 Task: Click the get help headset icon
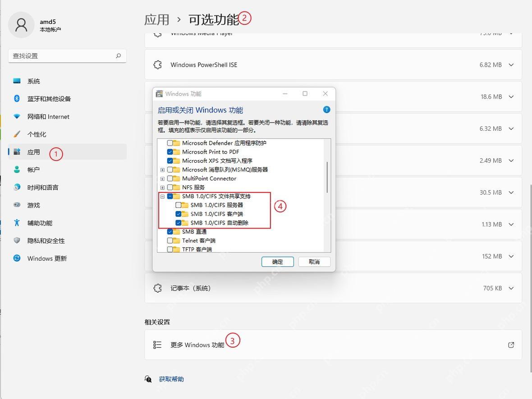point(148,379)
